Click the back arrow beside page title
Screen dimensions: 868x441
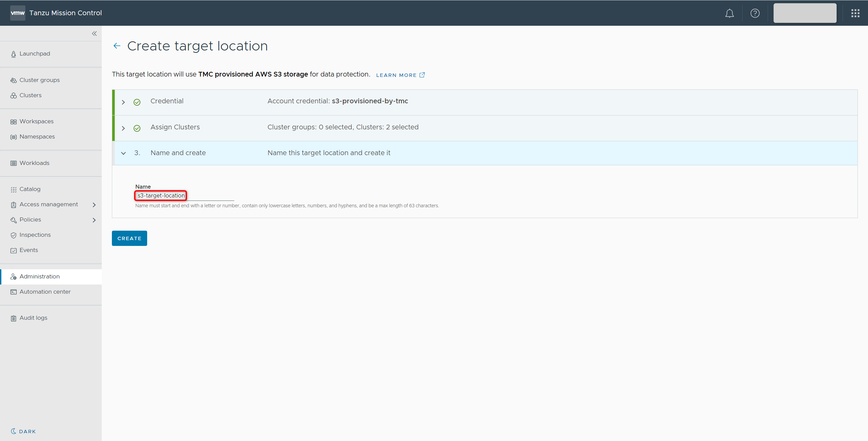117,46
